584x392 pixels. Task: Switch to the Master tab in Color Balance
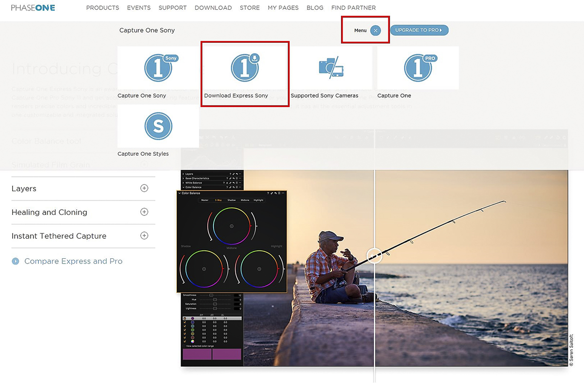pos(205,200)
